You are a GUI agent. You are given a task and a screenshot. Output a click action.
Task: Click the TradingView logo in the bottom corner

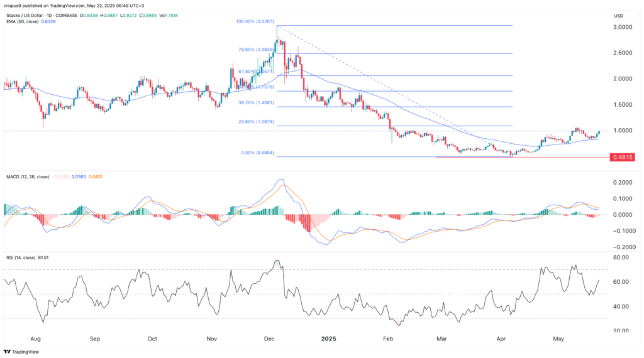[21, 351]
